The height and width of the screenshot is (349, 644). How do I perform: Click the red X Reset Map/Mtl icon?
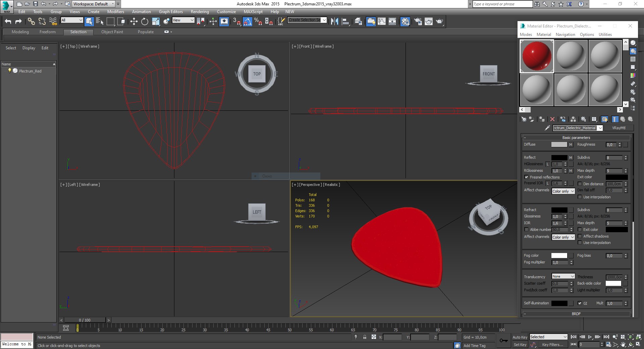tap(552, 119)
